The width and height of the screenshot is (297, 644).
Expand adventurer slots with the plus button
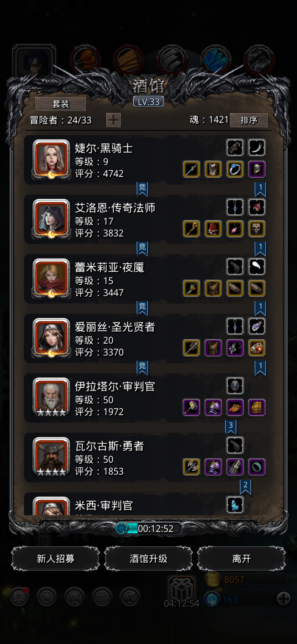[113, 120]
